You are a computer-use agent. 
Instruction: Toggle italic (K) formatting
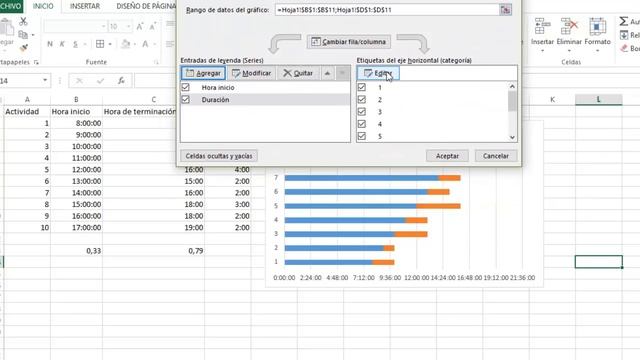pos(62,44)
